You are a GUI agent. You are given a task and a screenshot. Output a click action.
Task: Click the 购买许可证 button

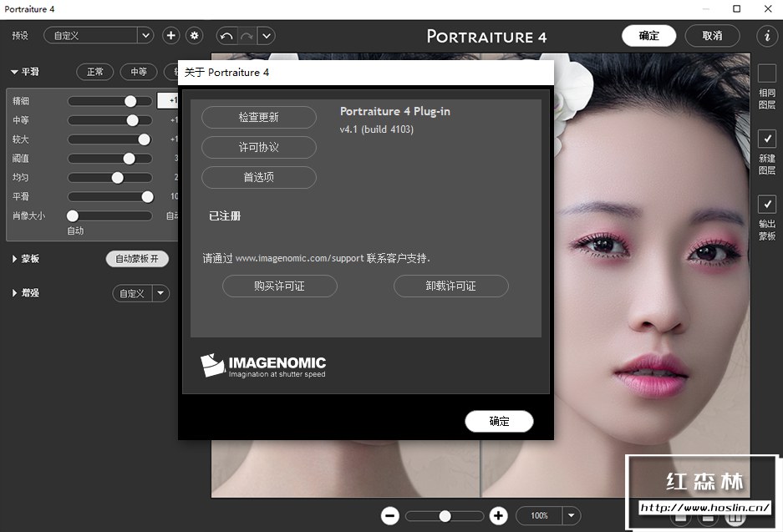pyautogui.click(x=280, y=286)
